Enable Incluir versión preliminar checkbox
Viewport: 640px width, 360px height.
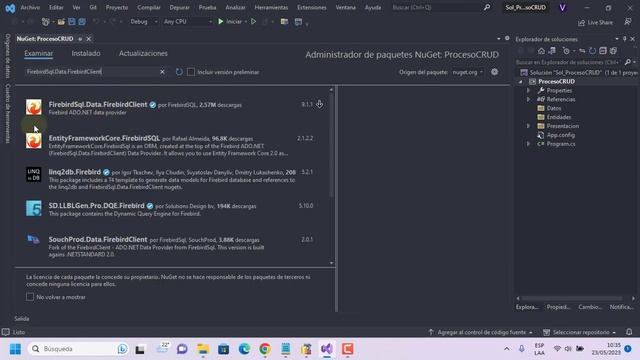pyautogui.click(x=191, y=72)
